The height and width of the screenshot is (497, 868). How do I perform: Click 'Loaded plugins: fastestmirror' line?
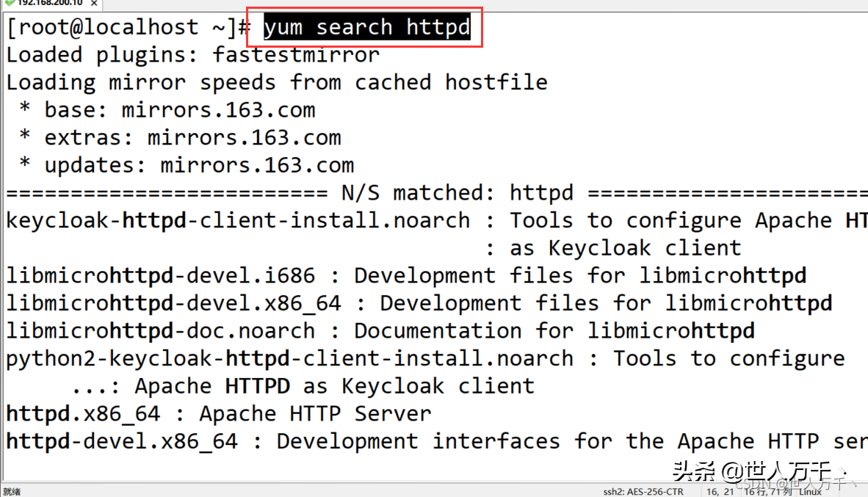point(192,55)
